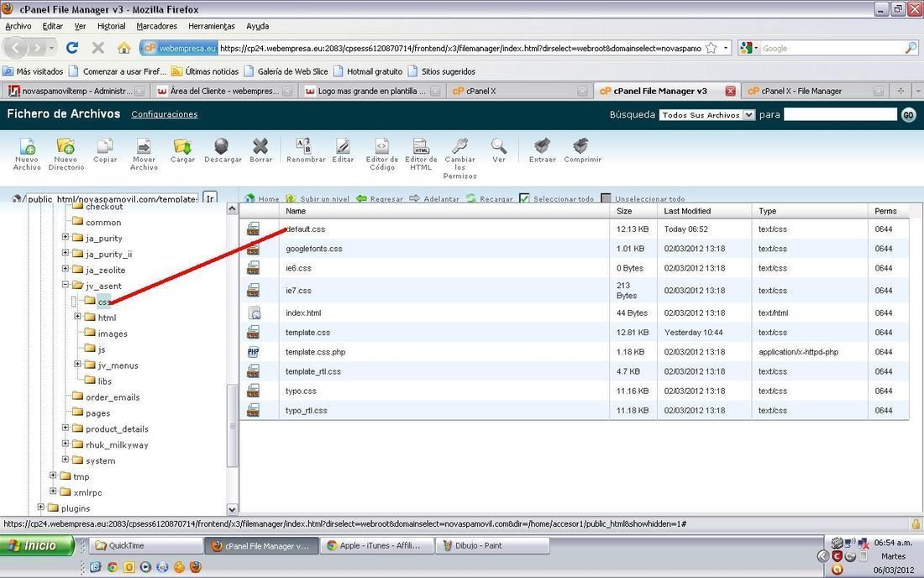Open the Herramientas menu
The height and width of the screenshot is (578, 924).
point(212,26)
